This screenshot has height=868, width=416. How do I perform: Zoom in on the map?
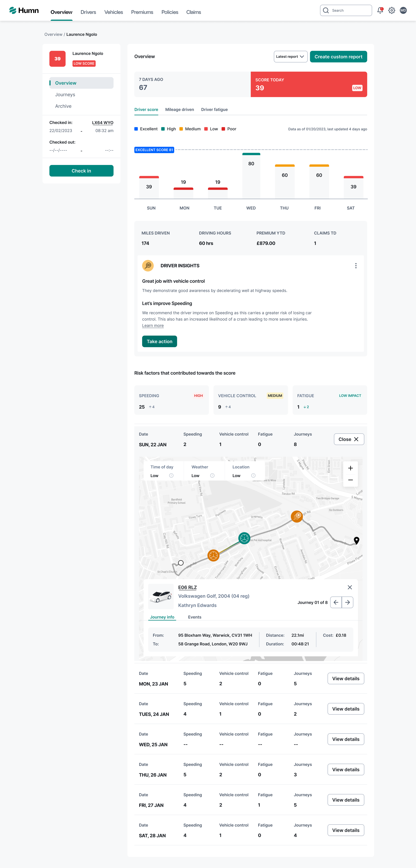point(350,468)
